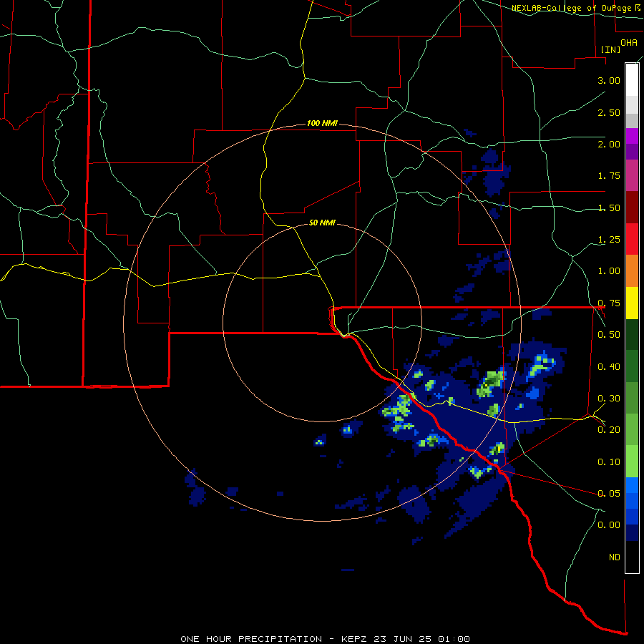
Task: Click the 0.05 legend value
Action: 609,493
